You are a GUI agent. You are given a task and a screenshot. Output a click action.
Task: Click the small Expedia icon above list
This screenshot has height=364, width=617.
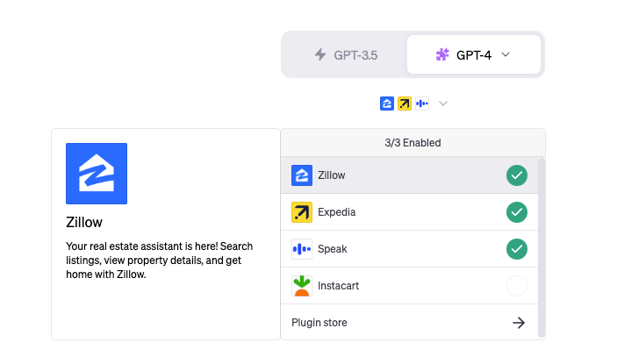pos(405,103)
